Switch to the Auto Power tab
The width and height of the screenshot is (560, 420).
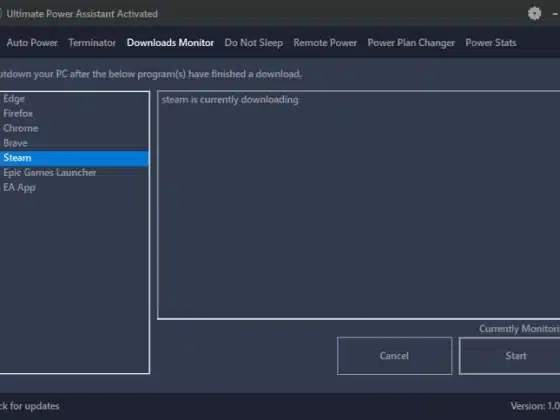pyautogui.click(x=32, y=43)
